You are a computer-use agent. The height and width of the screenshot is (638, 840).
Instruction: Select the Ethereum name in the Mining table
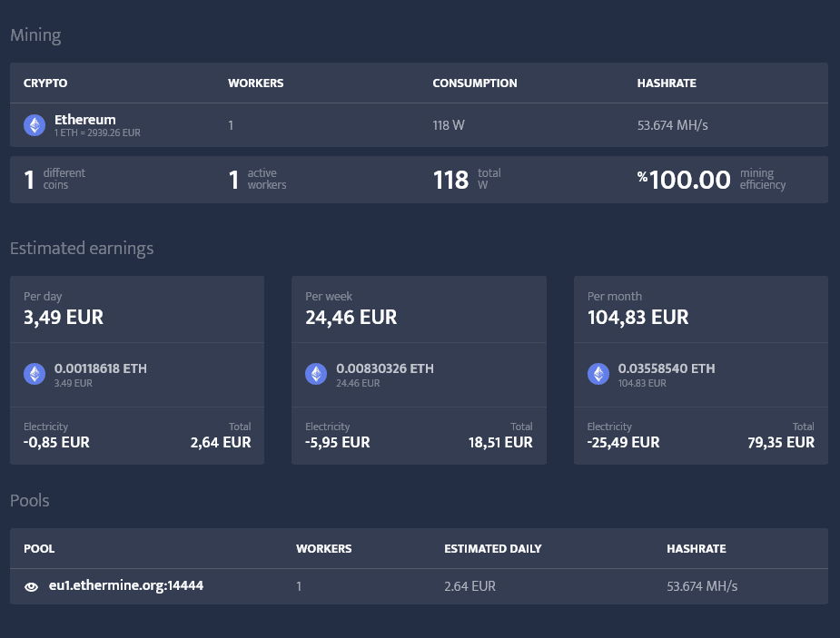click(85, 120)
